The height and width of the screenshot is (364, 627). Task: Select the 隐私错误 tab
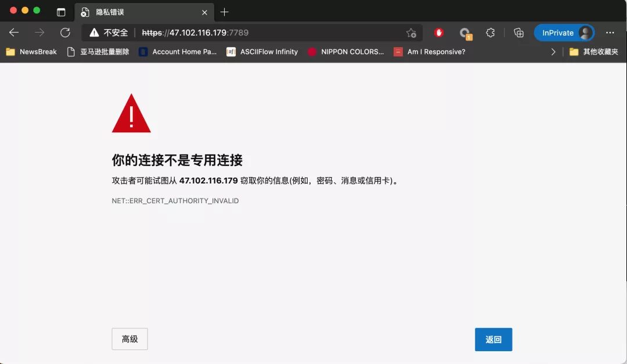point(144,12)
